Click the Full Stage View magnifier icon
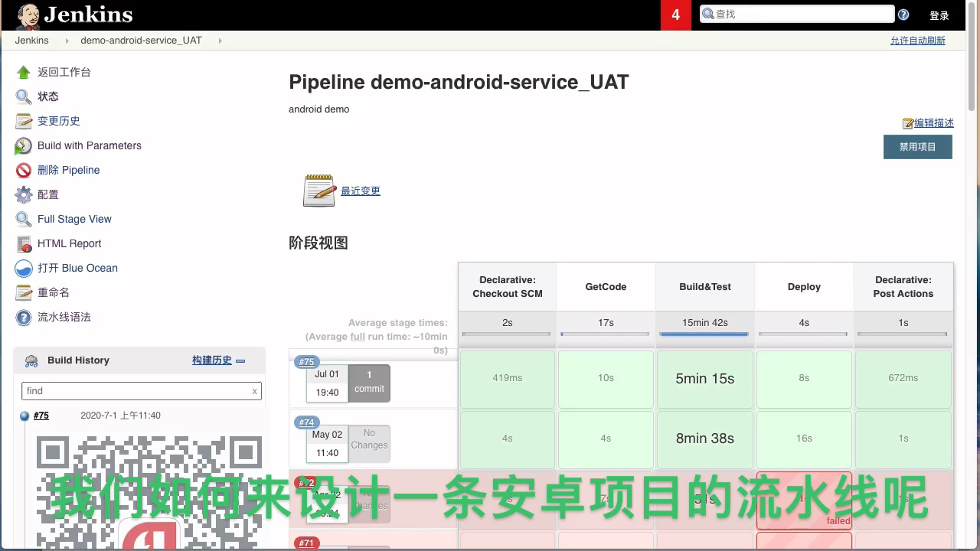The width and height of the screenshot is (980, 551). [x=24, y=219]
